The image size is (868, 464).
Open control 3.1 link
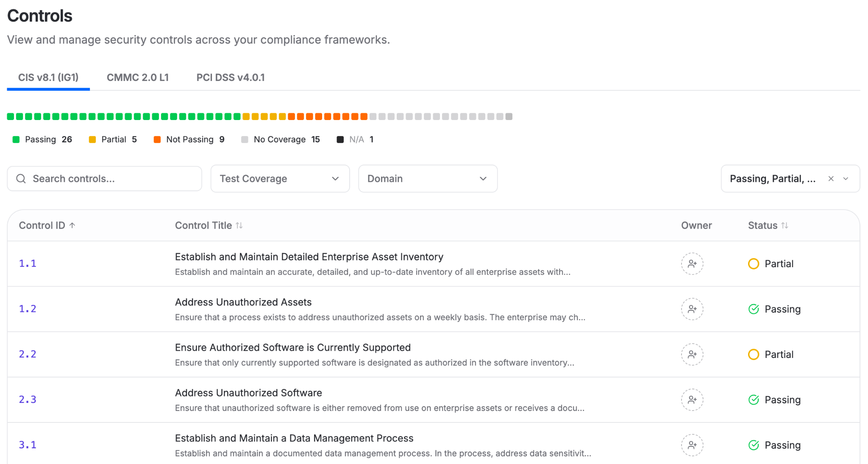point(28,445)
